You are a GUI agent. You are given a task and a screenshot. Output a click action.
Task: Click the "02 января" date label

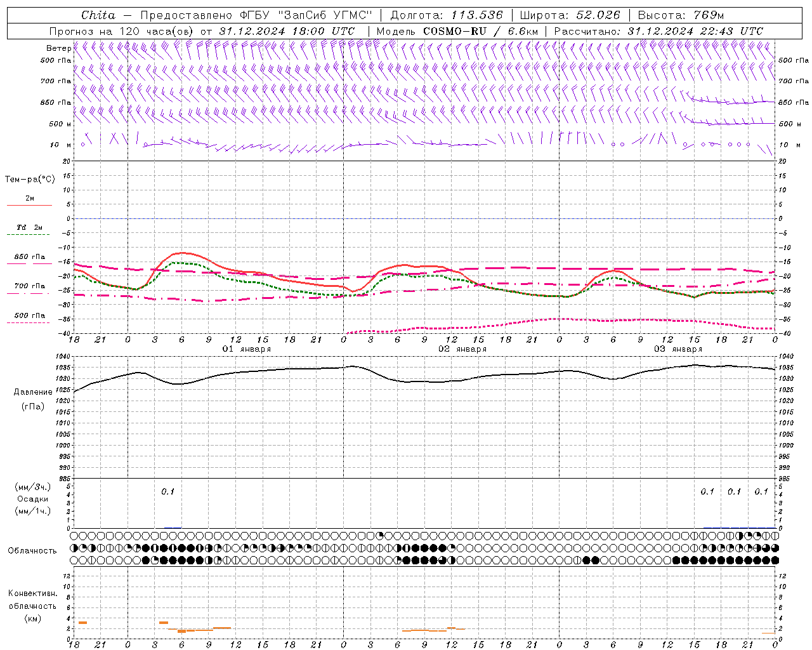click(462, 349)
